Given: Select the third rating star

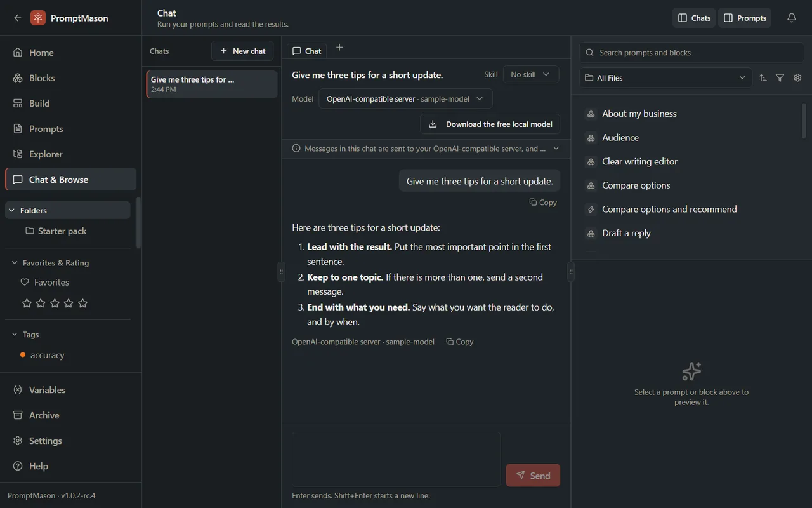Looking at the screenshot, I should [x=55, y=304].
